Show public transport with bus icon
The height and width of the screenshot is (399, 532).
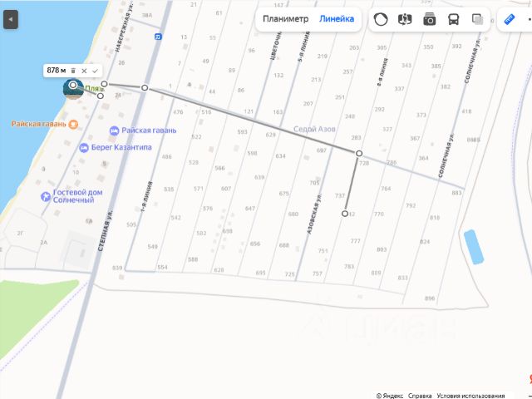[x=453, y=19]
